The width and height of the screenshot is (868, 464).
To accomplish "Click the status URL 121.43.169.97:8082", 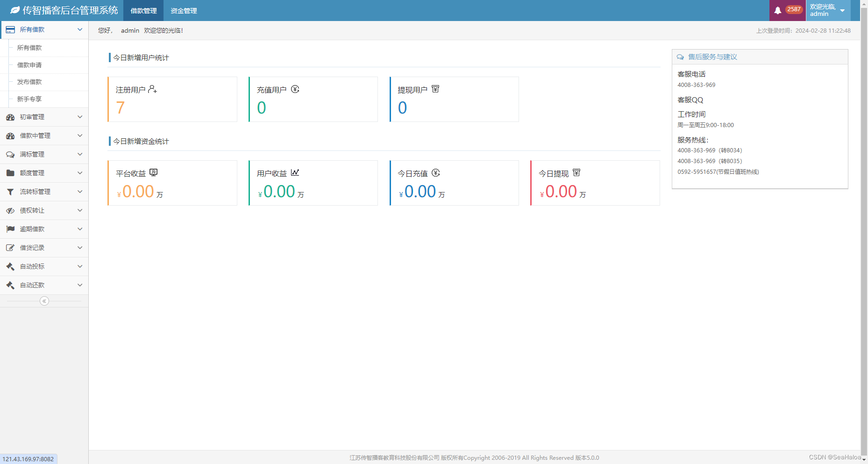I will [28, 459].
